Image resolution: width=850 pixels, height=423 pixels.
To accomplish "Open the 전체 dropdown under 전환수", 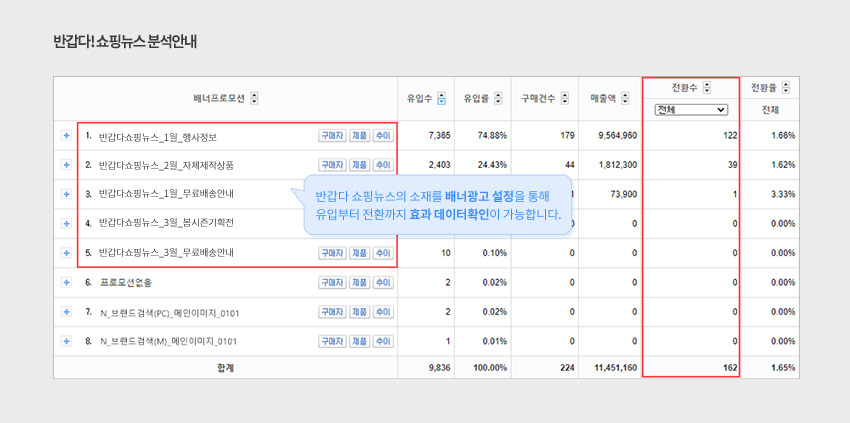I will (x=691, y=110).
